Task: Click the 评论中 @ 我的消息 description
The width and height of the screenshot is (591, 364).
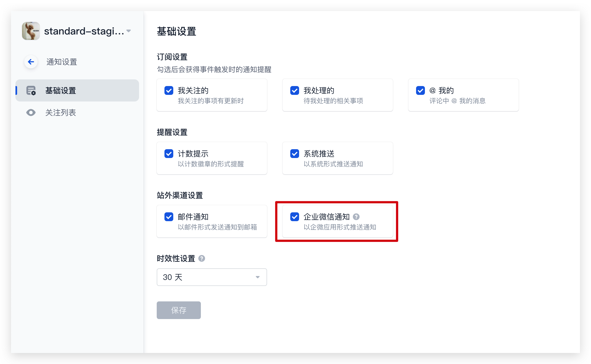Action: [457, 101]
